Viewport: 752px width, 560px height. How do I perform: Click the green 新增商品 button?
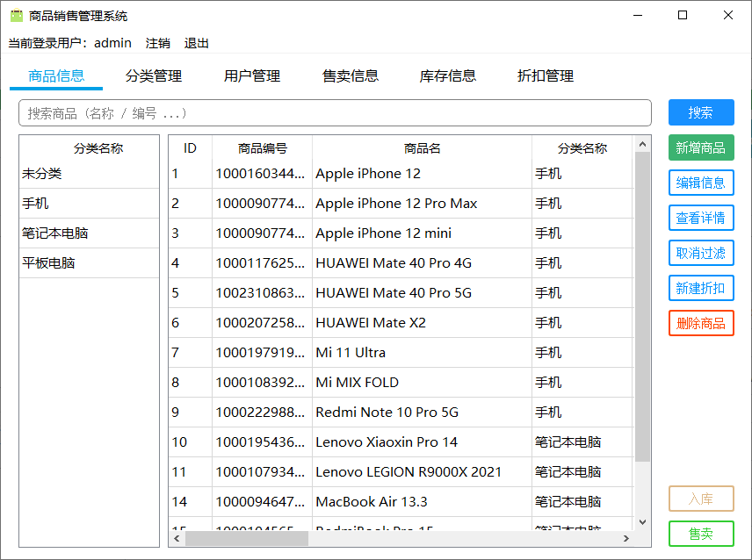701,147
